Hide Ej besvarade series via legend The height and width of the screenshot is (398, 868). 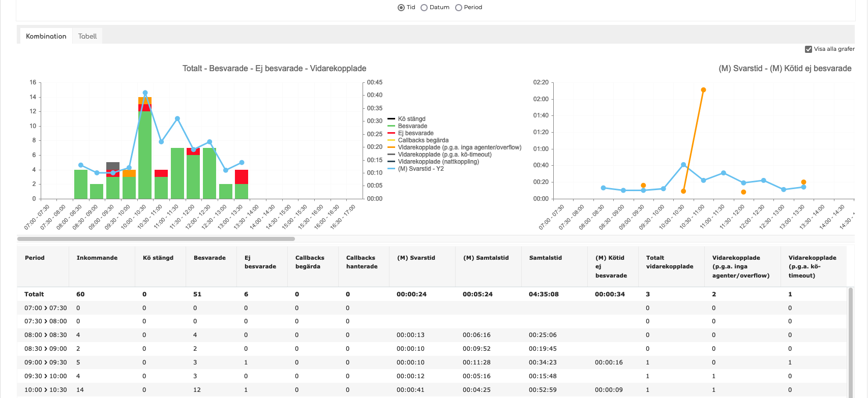click(x=415, y=133)
